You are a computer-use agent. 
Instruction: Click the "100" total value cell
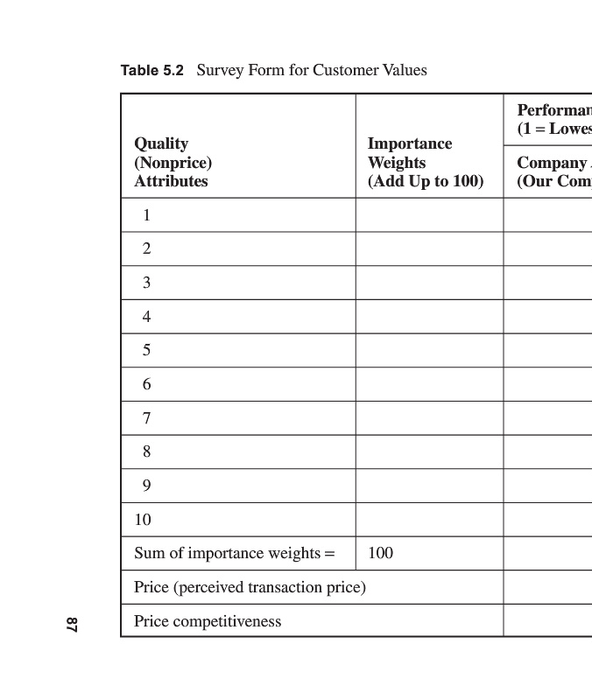click(381, 554)
